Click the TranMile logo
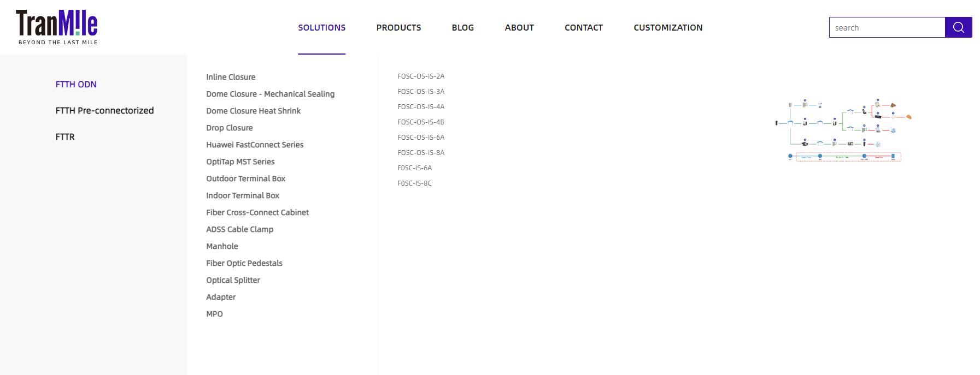Screen dimensions: 980x375 point(57,27)
